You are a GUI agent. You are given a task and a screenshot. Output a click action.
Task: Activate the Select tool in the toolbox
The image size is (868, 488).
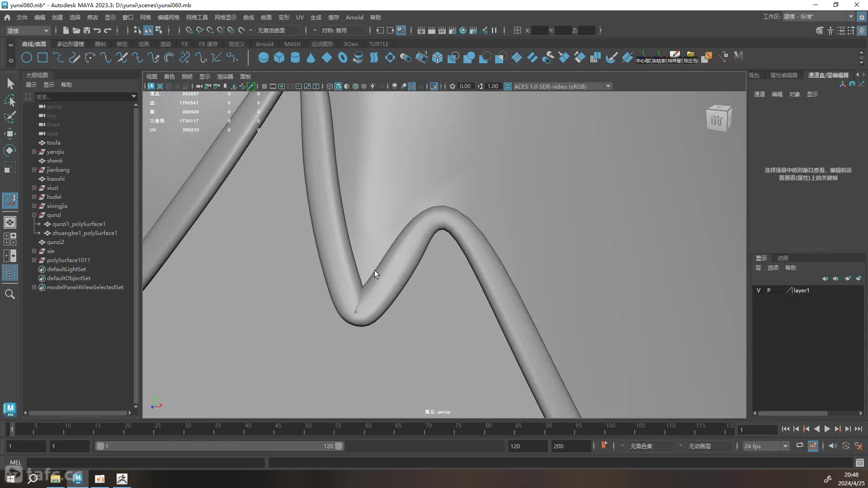point(10,84)
